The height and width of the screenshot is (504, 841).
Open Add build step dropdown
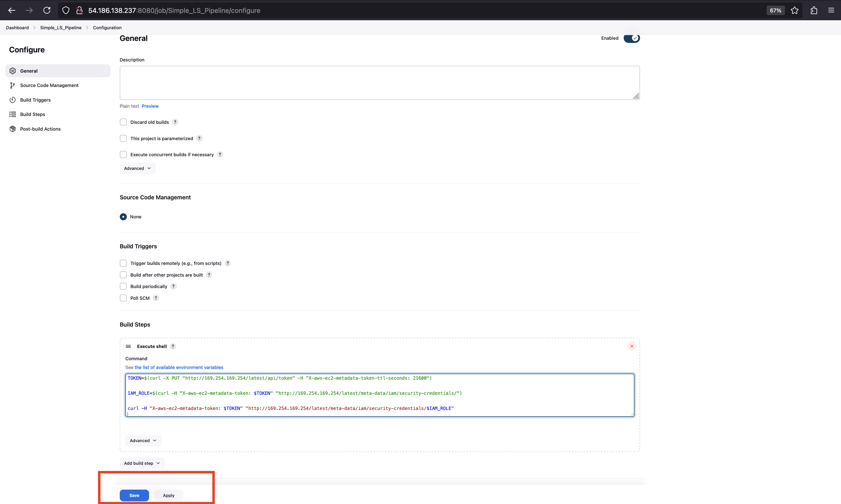pyautogui.click(x=142, y=463)
